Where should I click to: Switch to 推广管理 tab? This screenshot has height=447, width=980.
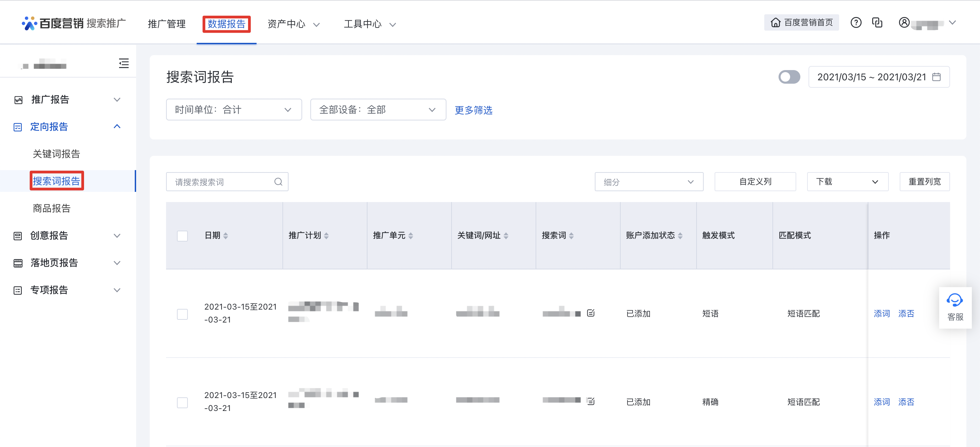pos(167,24)
